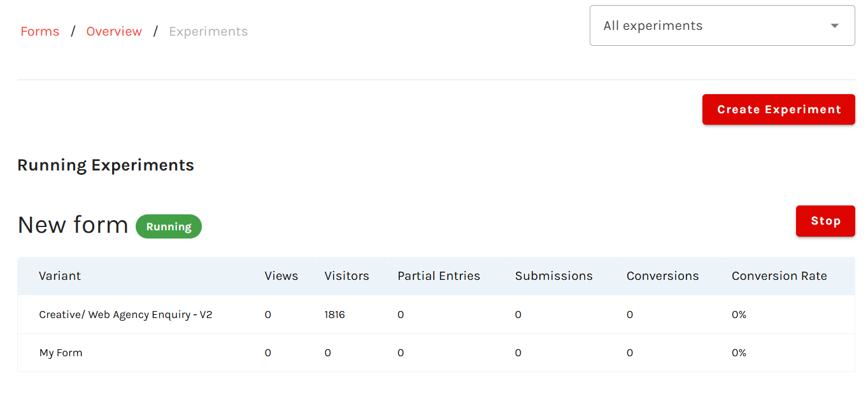Stop the New form experiment

[825, 221]
